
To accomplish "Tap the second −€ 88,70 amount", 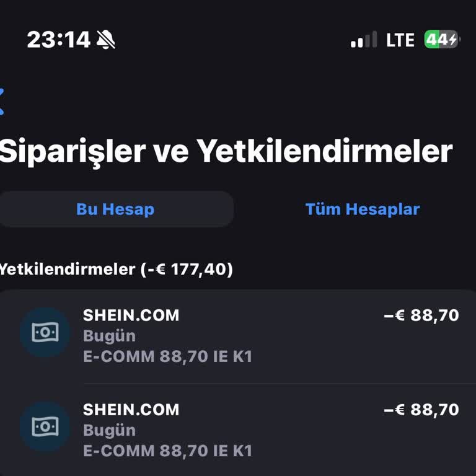I will [421, 409].
